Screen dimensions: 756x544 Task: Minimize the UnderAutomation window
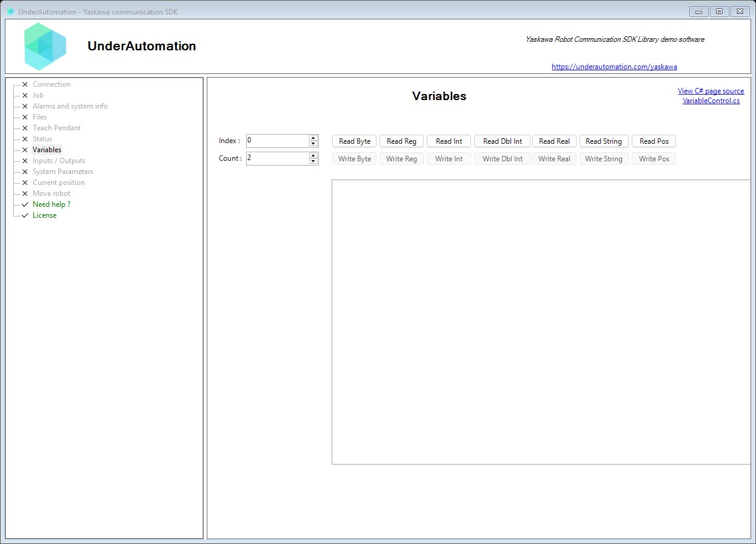pos(699,12)
